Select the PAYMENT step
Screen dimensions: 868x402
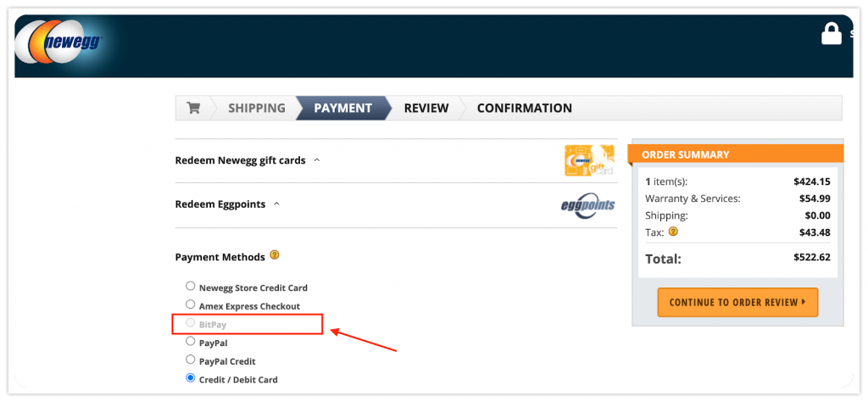tap(342, 108)
